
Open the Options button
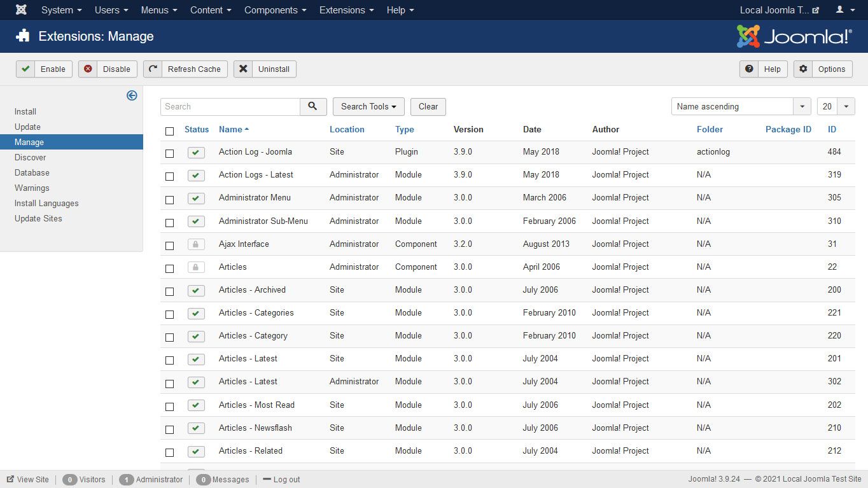823,69
